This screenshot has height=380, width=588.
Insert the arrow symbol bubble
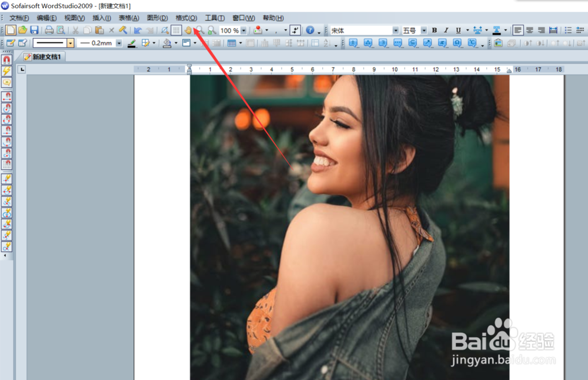[427, 43]
